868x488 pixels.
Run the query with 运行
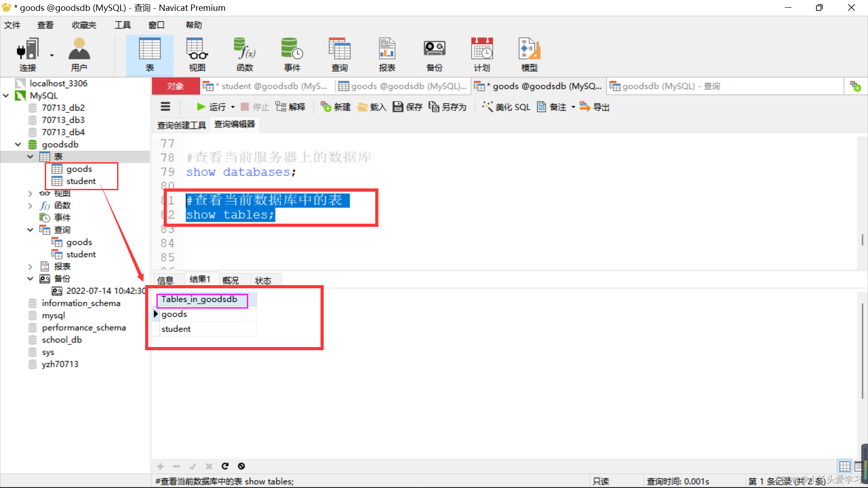211,107
